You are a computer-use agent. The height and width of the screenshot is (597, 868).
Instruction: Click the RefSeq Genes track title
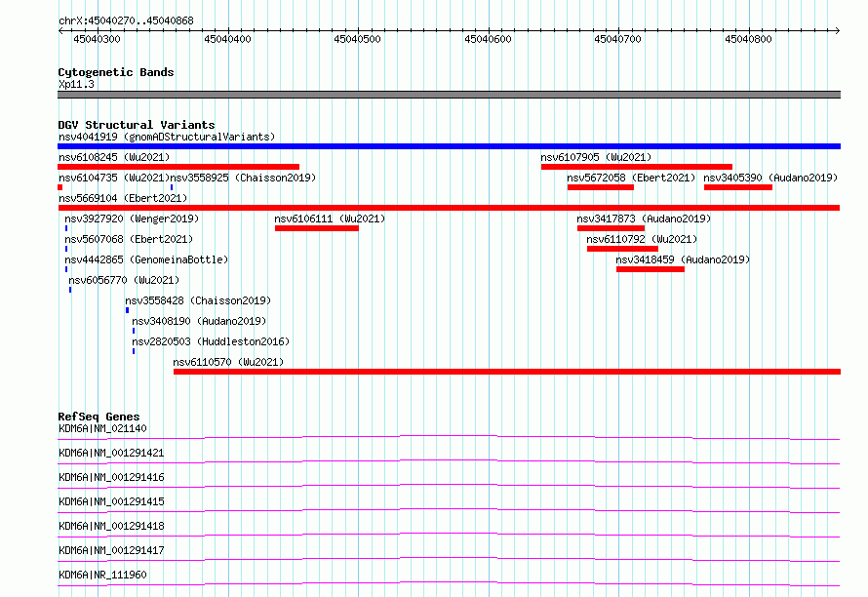[99, 417]
